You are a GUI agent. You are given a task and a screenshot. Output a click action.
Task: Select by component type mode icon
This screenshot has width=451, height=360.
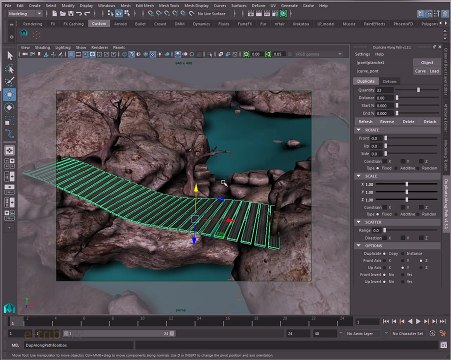127,13
